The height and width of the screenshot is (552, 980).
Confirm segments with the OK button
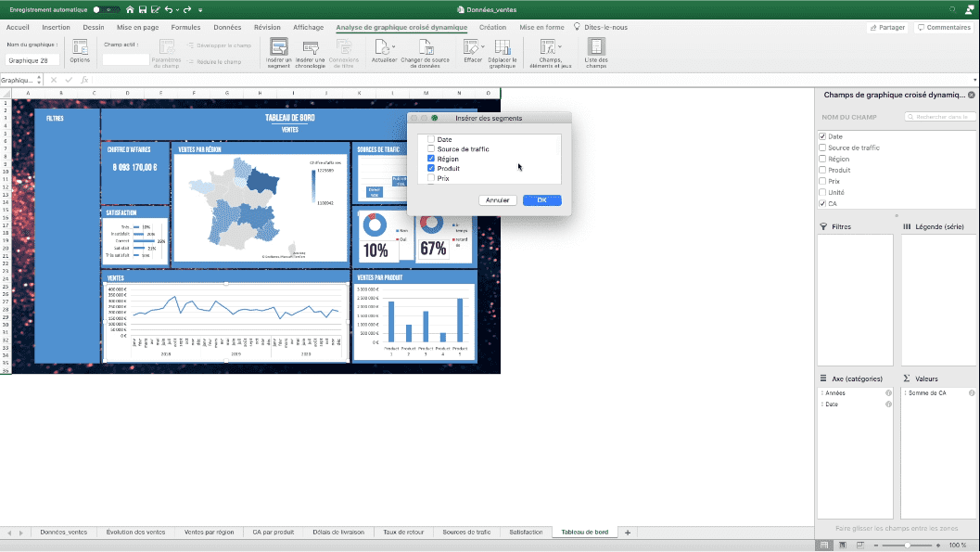pyautogui.click(x=541, y=199)
